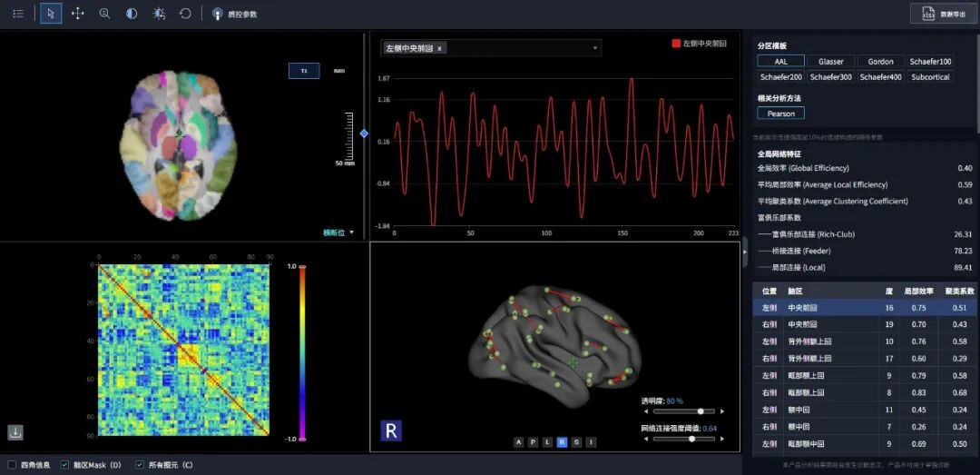This screenshot has width=980, height=475.
Task: Open 质控参数 quality control parameters
Action: tap(234, 15)
